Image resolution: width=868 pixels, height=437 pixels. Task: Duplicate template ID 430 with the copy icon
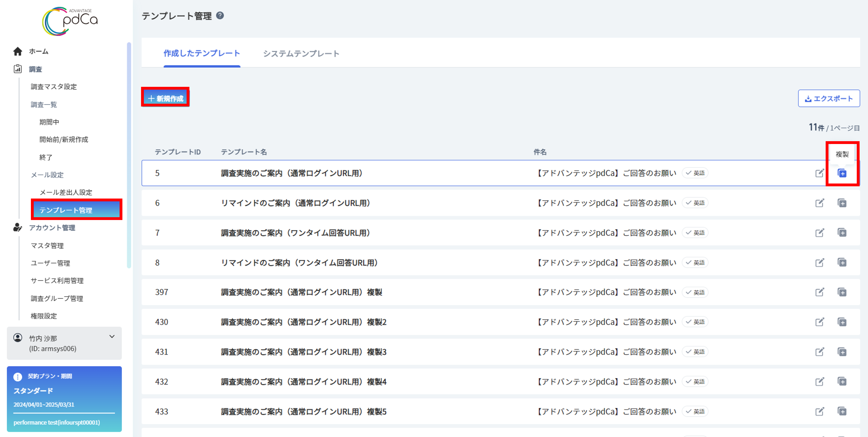click(842, 322)
